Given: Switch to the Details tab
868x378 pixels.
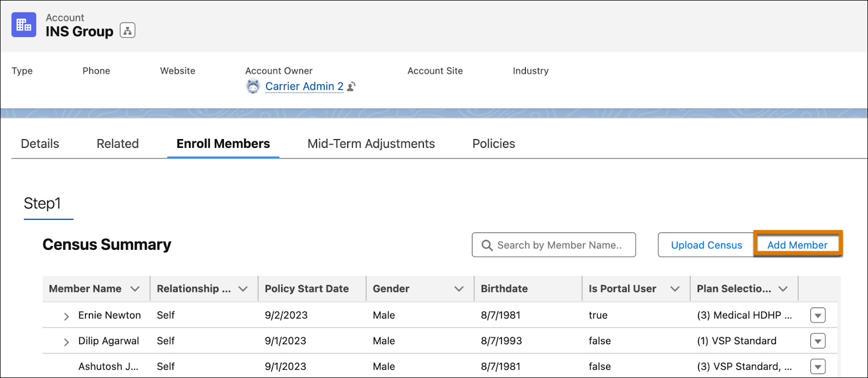Looking at the screenshot, I should (x=40, y=143).
